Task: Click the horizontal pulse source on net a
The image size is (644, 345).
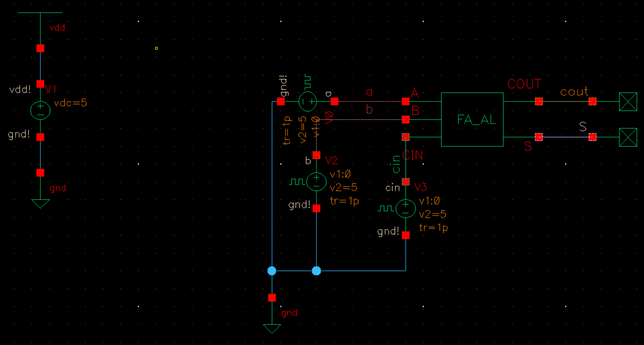Action: coord(308,101)
